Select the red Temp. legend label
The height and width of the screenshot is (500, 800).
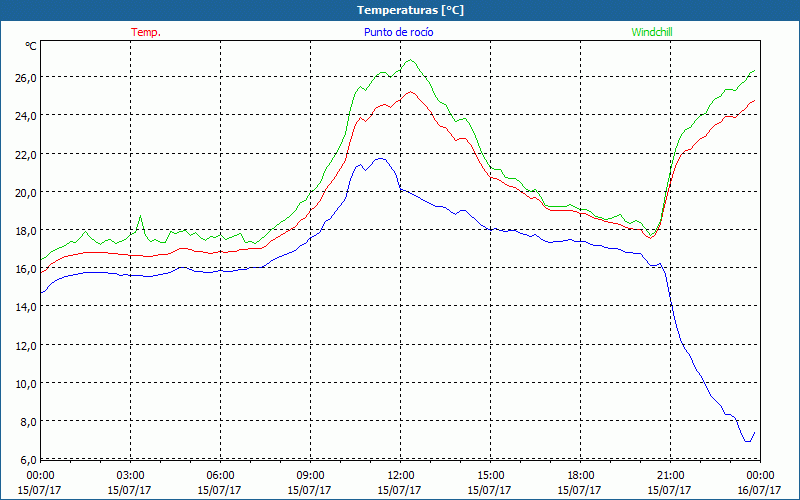tap(146, 32)
